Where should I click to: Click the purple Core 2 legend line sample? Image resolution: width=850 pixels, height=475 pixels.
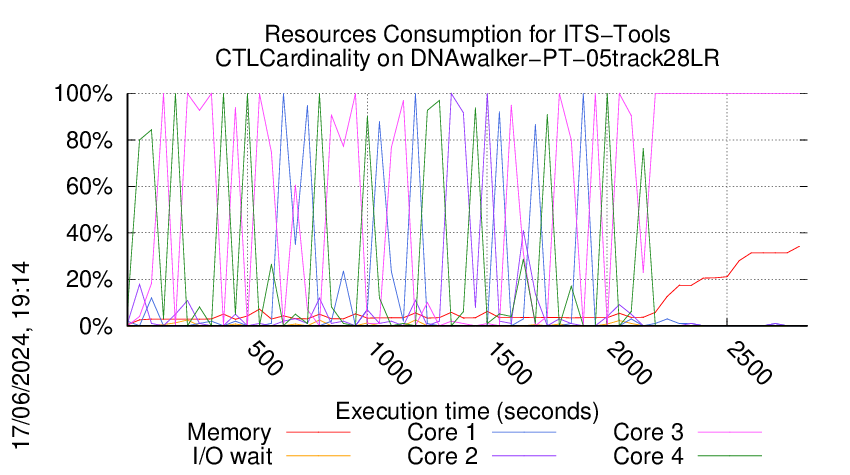click(524, 456)
